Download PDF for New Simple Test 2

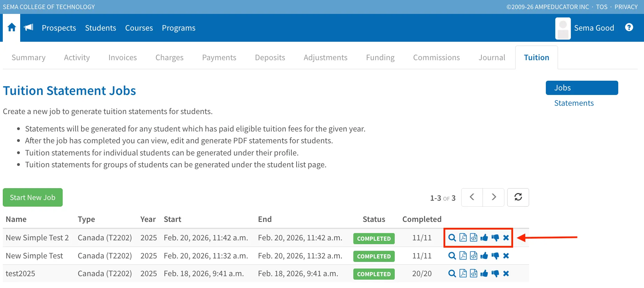coord(463,238)
